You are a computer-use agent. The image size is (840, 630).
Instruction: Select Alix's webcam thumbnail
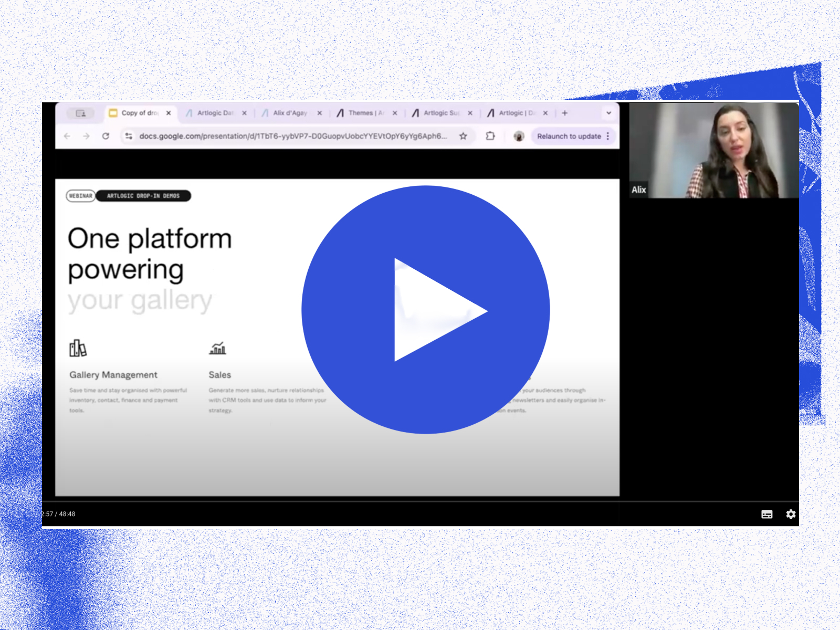pos(714,150)
